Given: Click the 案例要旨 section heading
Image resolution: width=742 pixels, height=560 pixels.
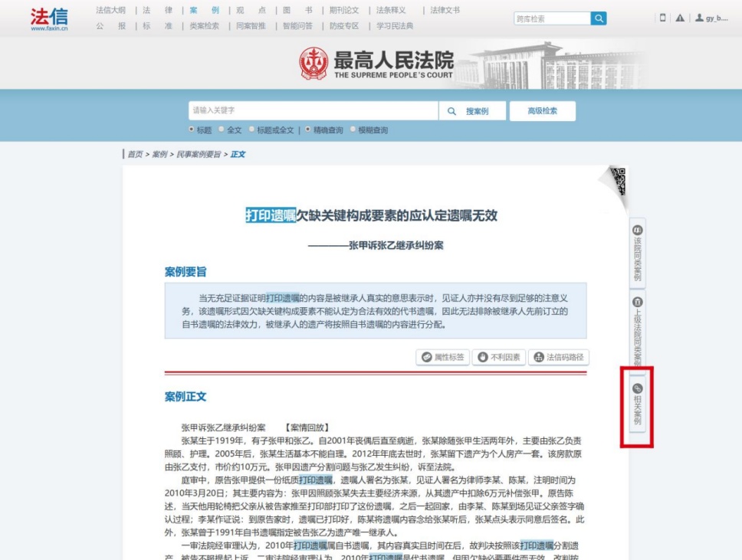Looking at the screenshot, I should (x=185, y=272).
